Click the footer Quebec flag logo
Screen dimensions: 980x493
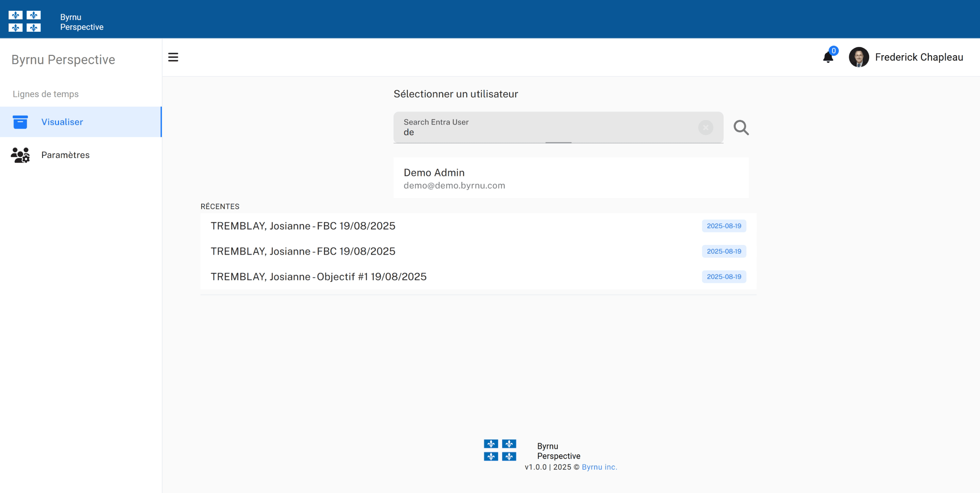(x=500, y=450)
